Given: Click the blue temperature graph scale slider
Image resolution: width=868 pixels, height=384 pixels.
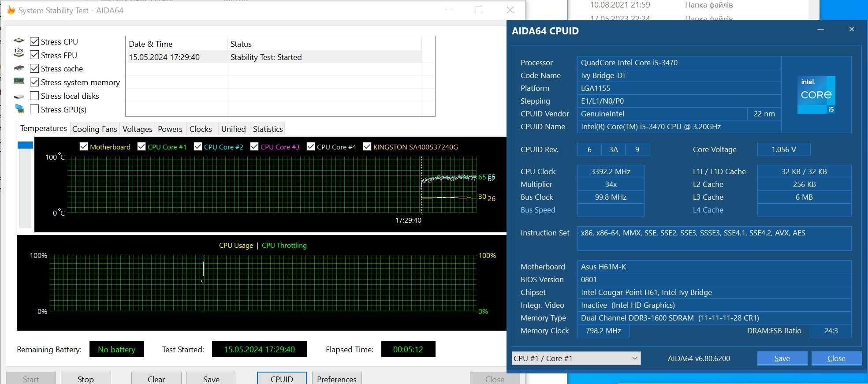Looking at the screenshot, I should tap(25, 145).
